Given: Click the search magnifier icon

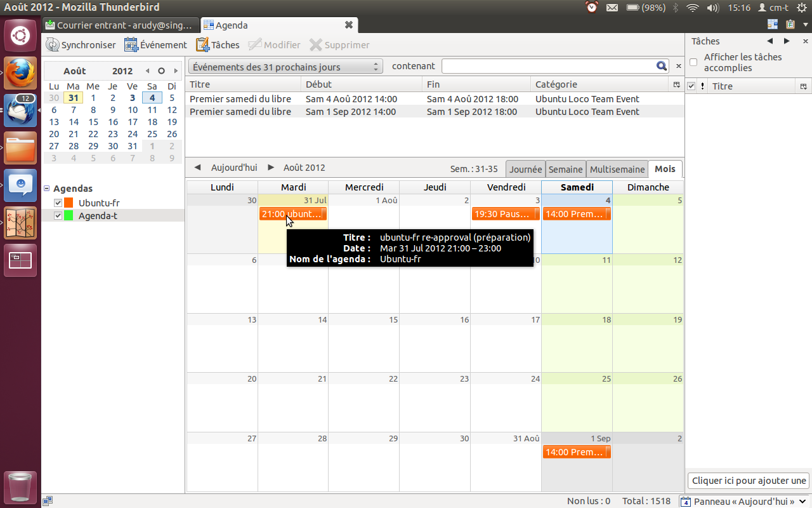Looking at the screenshot, I should coord(661,66).
